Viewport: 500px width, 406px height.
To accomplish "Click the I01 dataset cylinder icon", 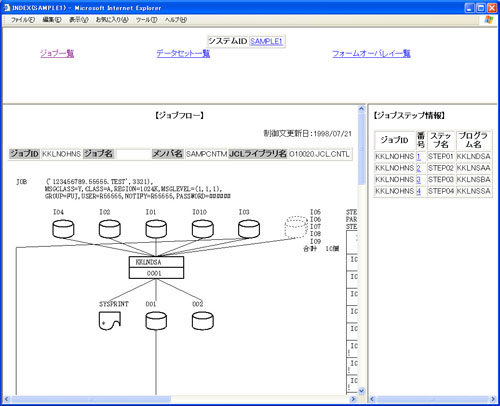I will click(156, 229).
